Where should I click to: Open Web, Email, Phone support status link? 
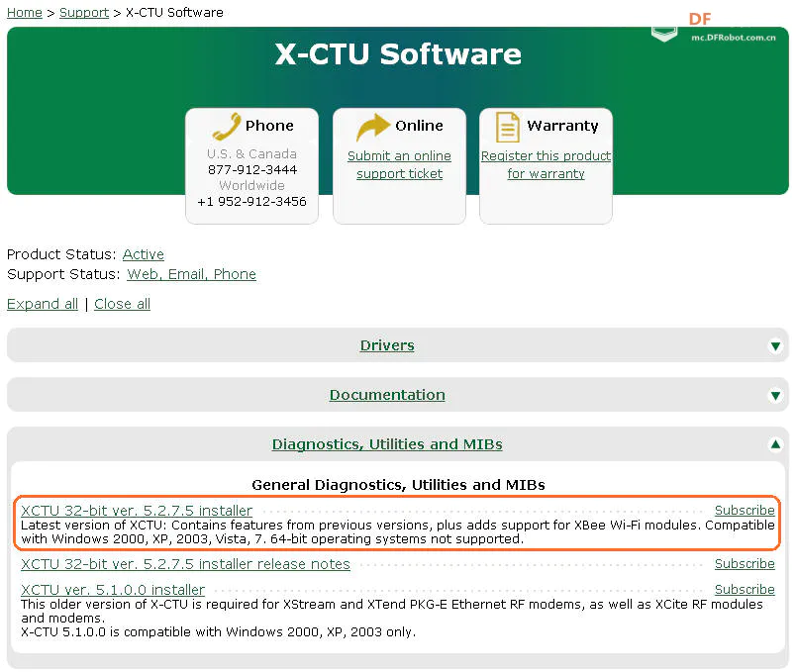(x=192, y=274)
